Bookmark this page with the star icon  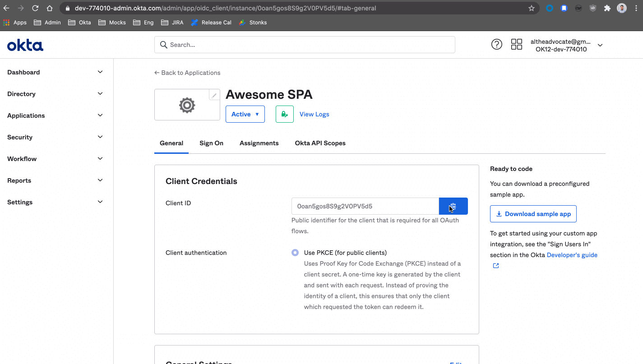pyautogui.click(x=531, y=8)
